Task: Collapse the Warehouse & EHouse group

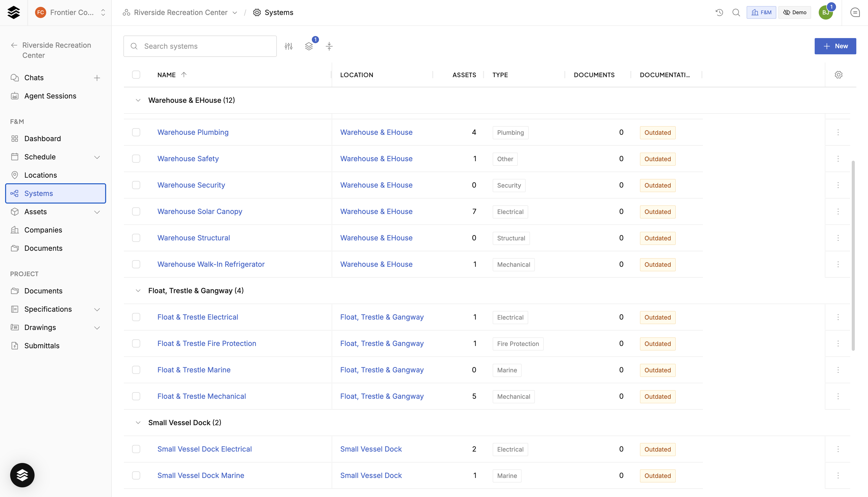Action: (138, 100)
